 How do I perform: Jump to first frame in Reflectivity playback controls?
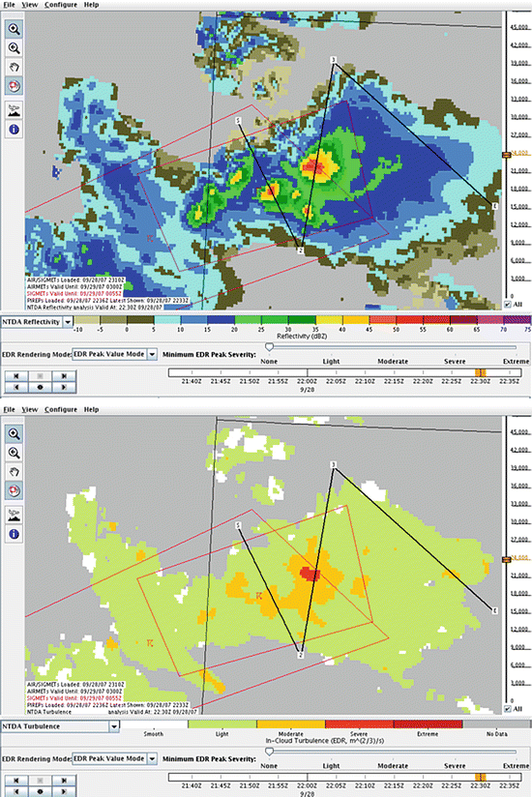point(16,376)
